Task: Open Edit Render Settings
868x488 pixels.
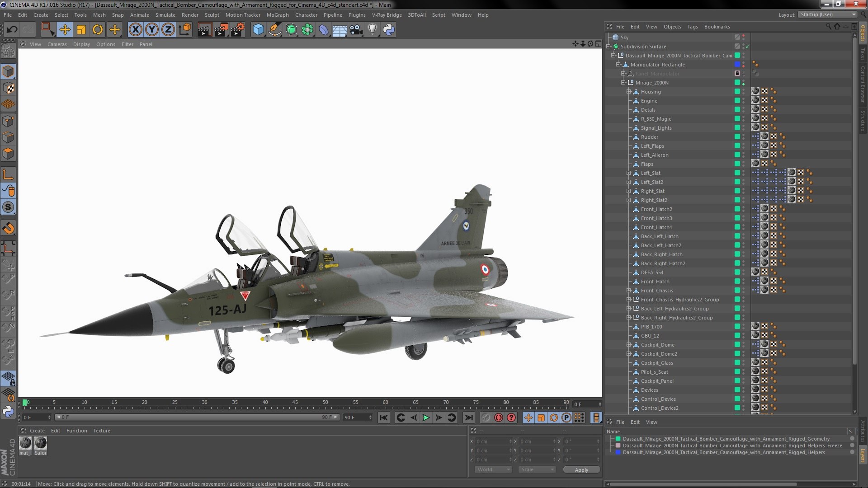Action: click(237, 30)
